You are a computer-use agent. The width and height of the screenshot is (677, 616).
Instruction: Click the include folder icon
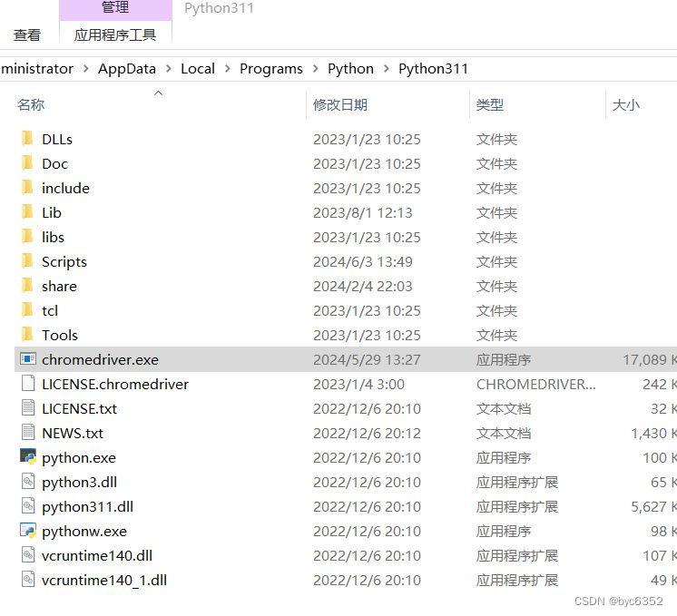(x=27, y=188)
